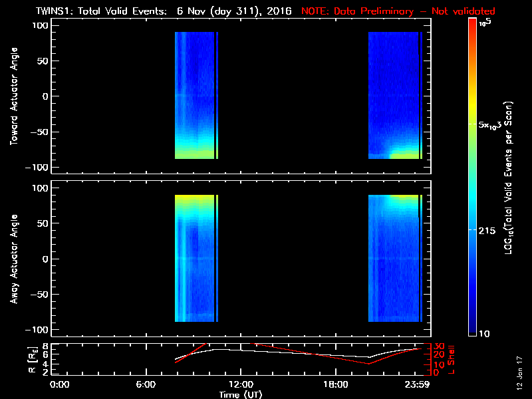Screen dimensions: 532x399
Task: Click the 0:00 time axis tick label
Action: [60, 385]
